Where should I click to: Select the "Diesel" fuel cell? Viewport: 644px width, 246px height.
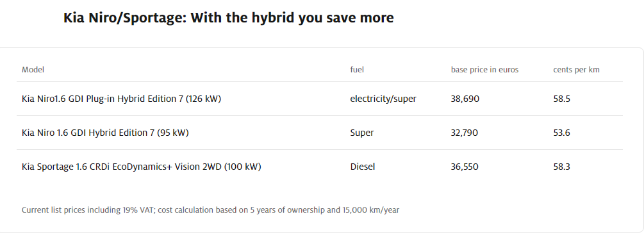tap(362, 167)
